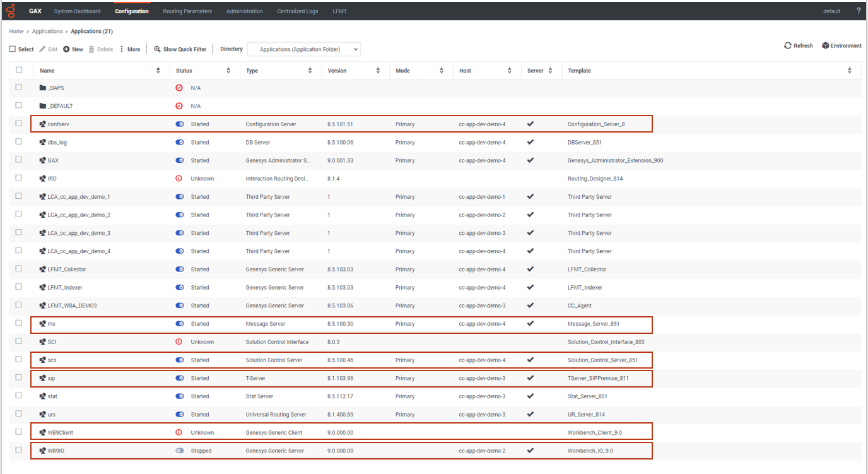The image size is (868, 474).
Task: Open the Configuration tab
Action: [x=132, y=11]
